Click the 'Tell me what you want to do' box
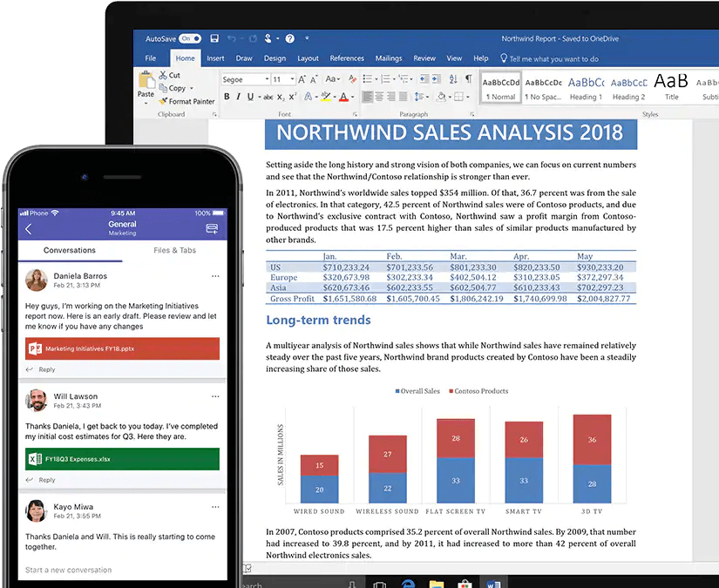 (x=549, y=58)
